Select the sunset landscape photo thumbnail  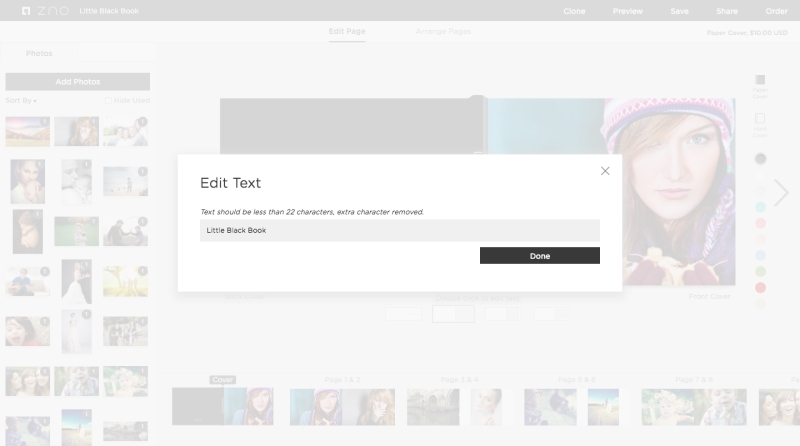pos(28,132)
